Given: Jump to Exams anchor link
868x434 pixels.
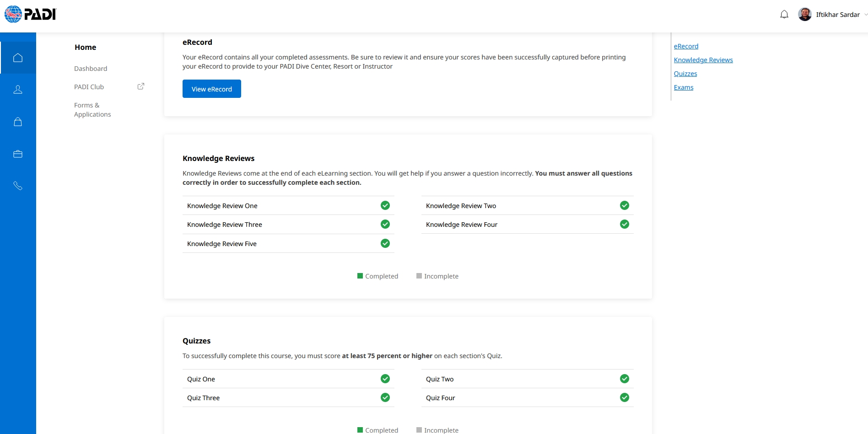Looking at the screenshot, I should coord(684,87).
